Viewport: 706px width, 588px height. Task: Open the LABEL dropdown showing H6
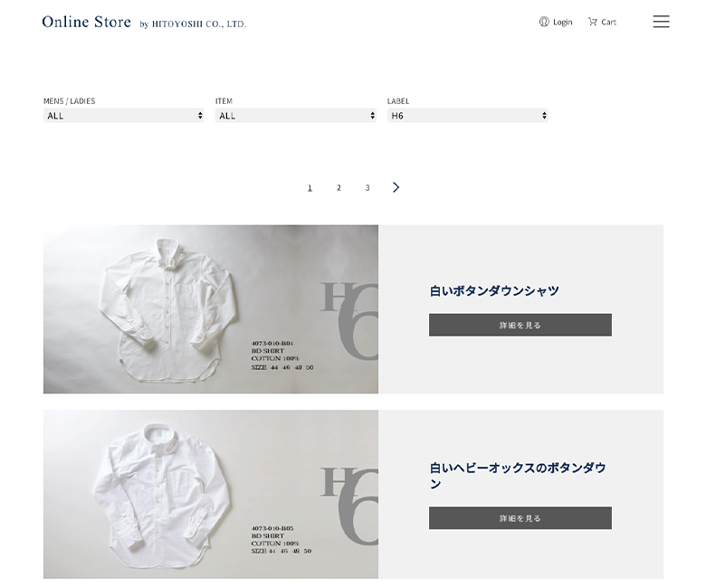(x=467, y=116)
